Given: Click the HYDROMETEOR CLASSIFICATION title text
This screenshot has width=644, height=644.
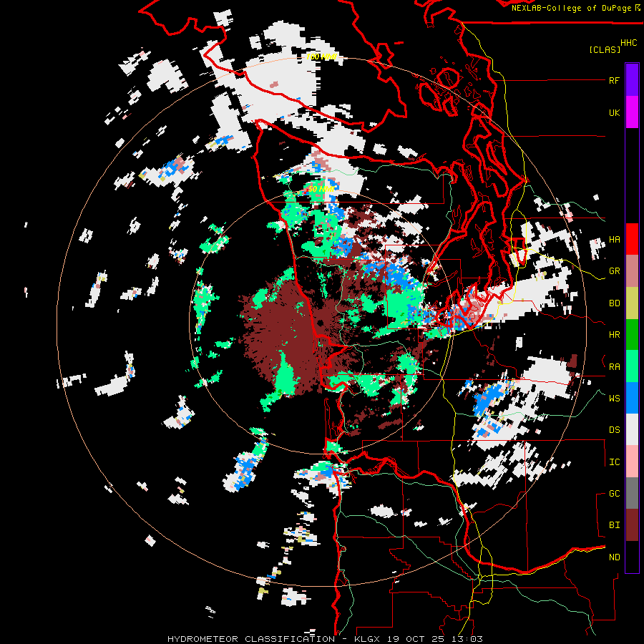Looking at the screenshot, I should [251, 639].
